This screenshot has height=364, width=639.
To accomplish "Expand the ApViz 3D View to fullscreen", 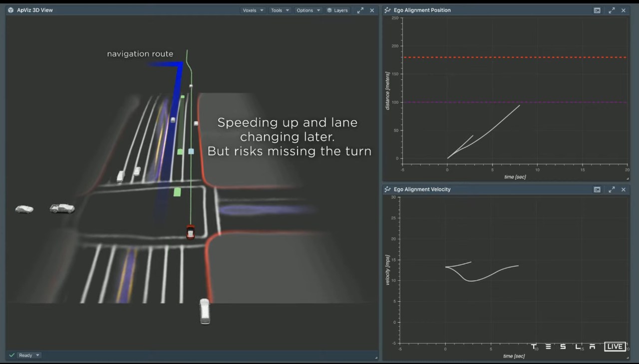I will click(x=360, y=10).
